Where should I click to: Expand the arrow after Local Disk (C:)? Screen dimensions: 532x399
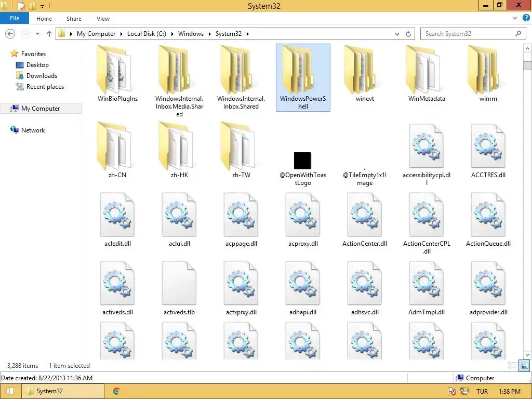(x=172, y=34)
